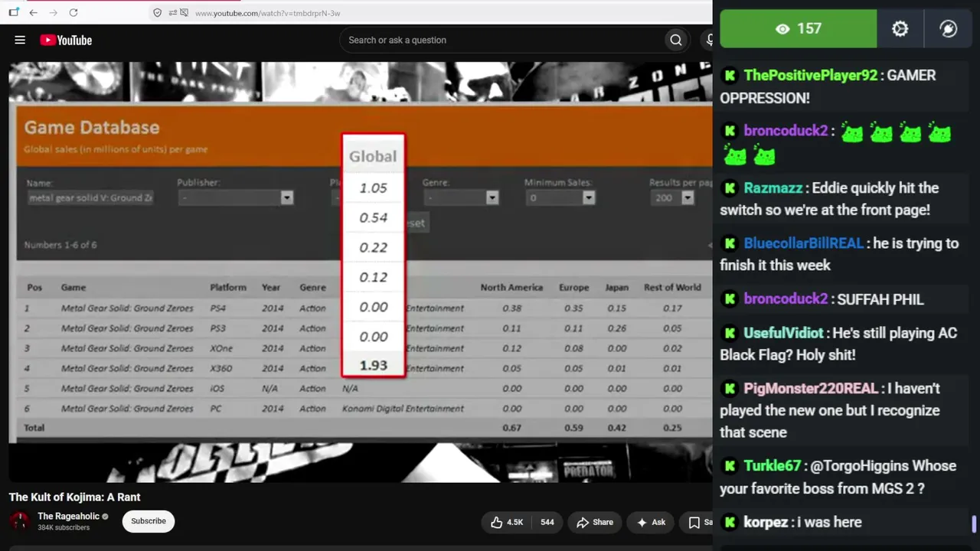Click the Rest of World column header

pos(672,287)
